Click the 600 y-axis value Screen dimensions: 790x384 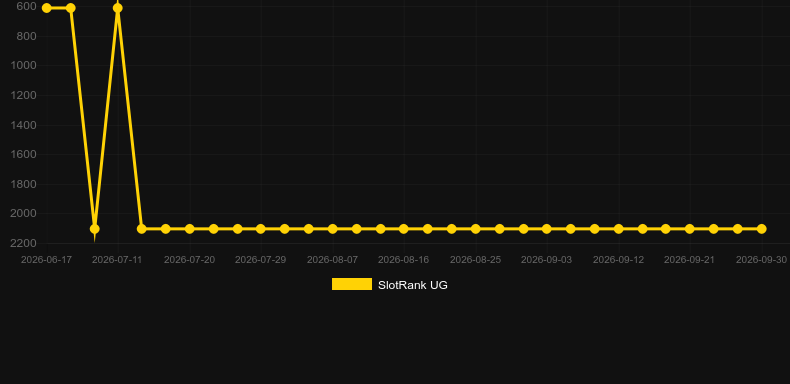tap(26, 7)
